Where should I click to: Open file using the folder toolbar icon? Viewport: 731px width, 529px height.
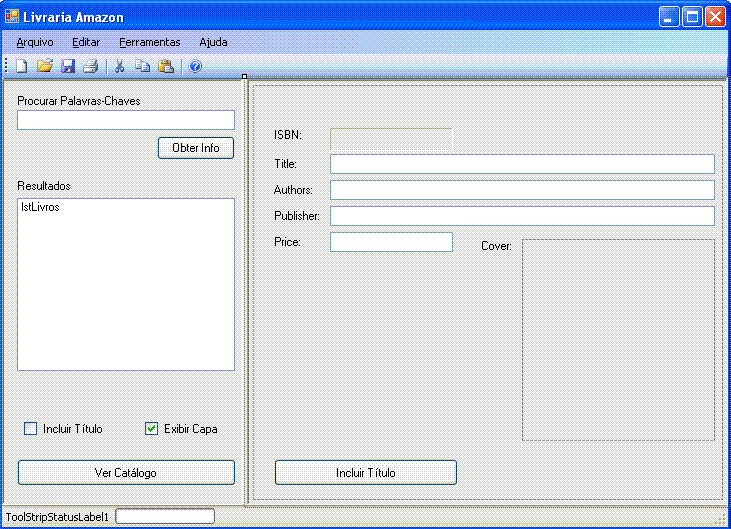point(45,66)
